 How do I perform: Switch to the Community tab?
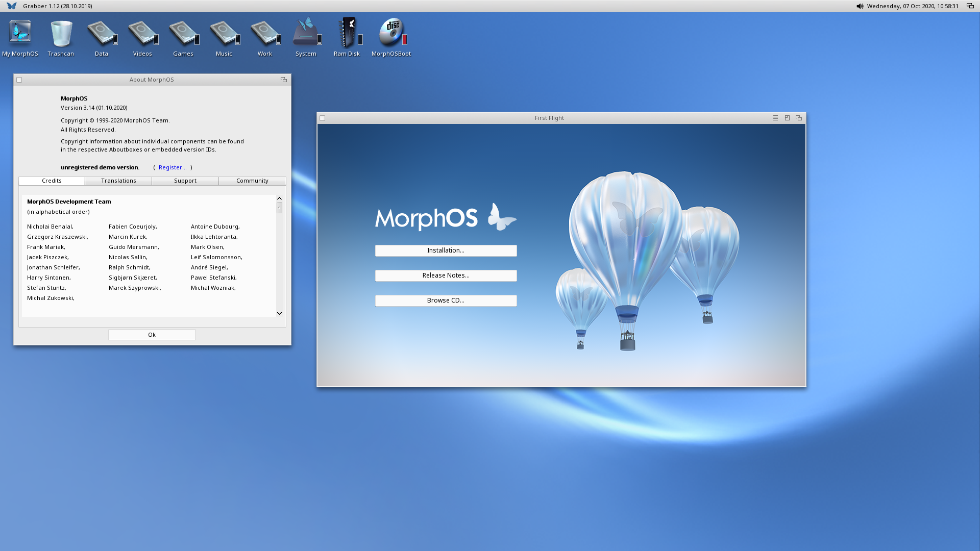(252, 181)
